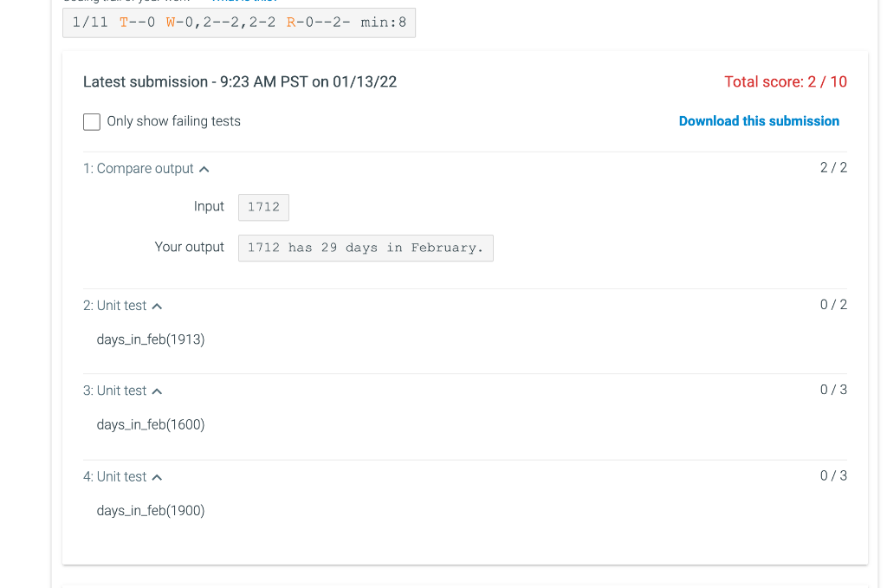Collapse the "2: Unit test" chevron
This screenshot has height=588, width=887.
[158, 305]
